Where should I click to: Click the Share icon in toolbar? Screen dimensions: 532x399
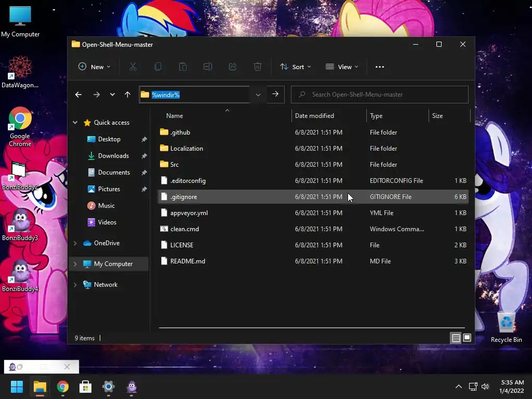point(233,67)
